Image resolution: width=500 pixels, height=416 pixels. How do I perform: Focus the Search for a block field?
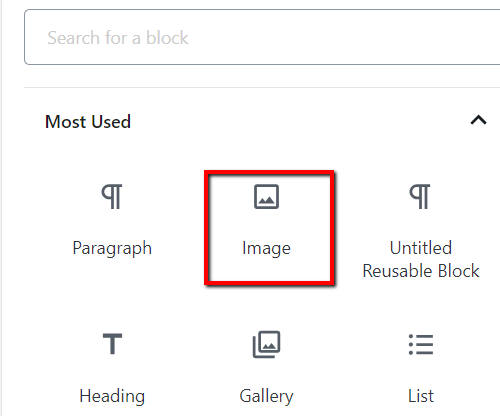(262, 37)
